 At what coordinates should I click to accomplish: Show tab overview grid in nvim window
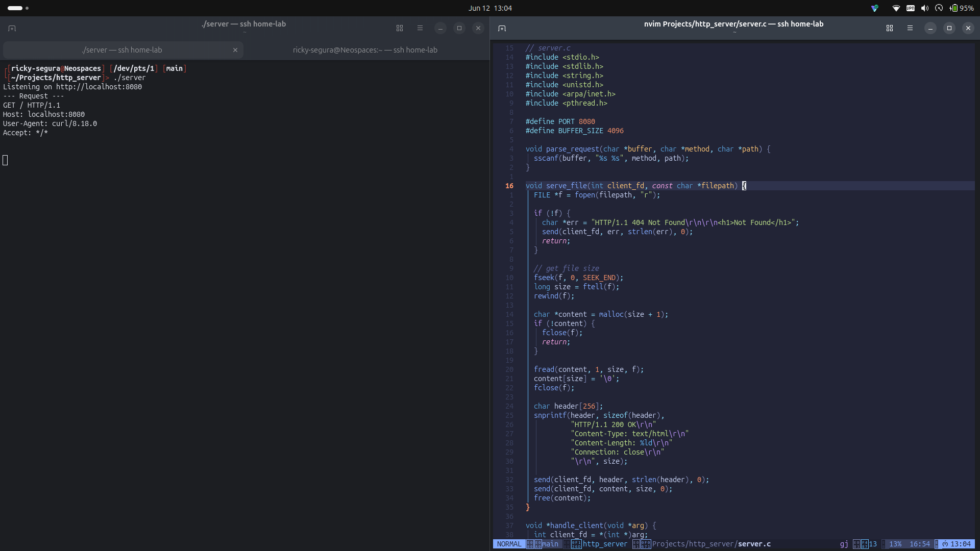click(890, 28)
